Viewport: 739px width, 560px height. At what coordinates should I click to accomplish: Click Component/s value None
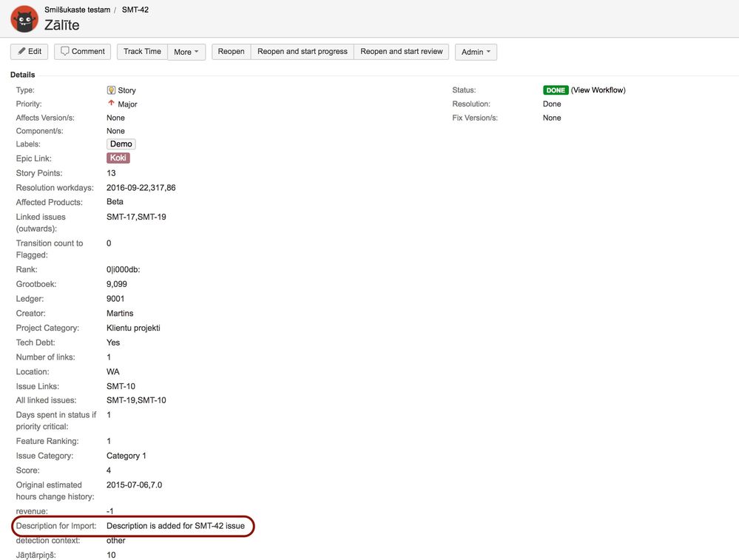pyautogui.click(x=115, y=131)
